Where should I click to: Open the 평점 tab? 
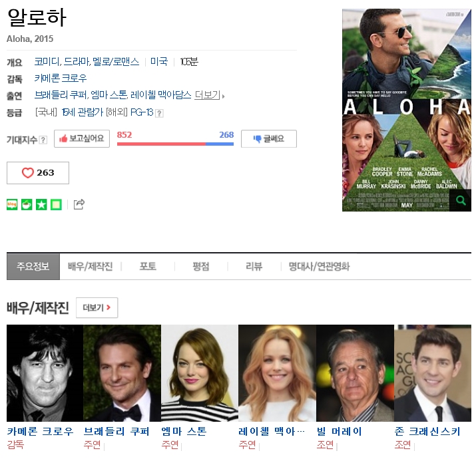pos(200,267)
